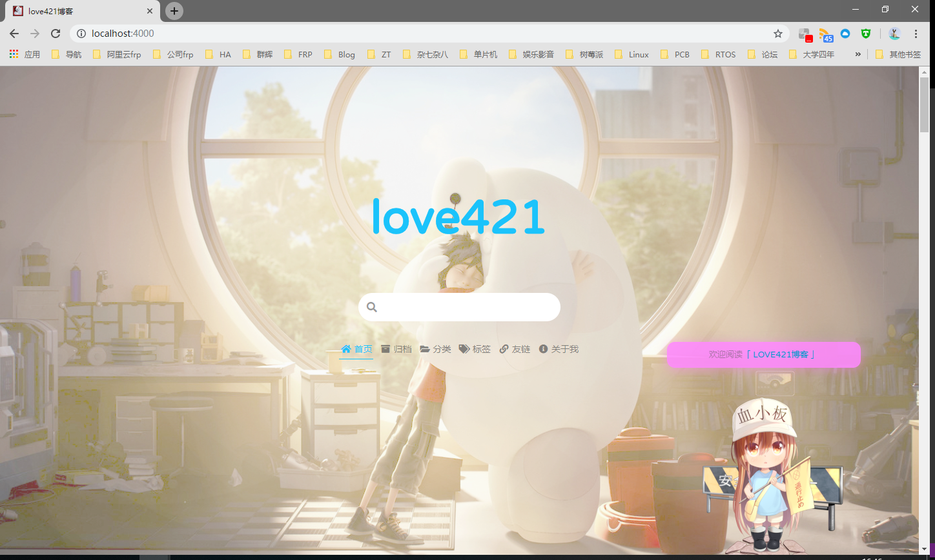
Task: Click the shield extension icon in the toolbar
Action: (865, 34)
